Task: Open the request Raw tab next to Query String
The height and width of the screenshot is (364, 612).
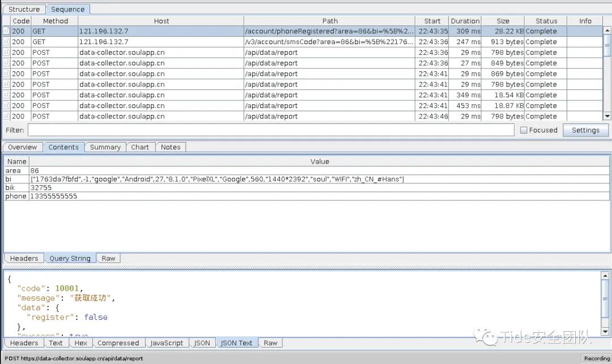Action: click(x=108, y=258)
